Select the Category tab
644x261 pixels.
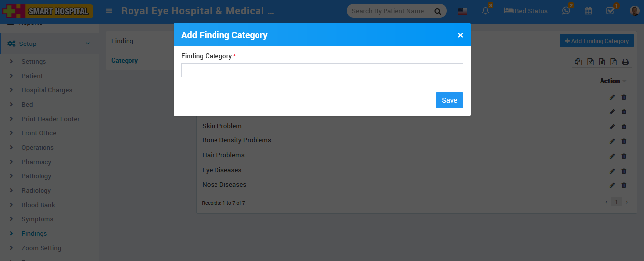click(125, 60)
